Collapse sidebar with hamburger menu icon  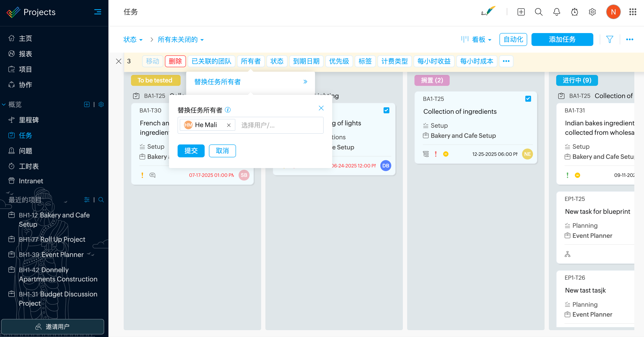(x=97, y=12)
